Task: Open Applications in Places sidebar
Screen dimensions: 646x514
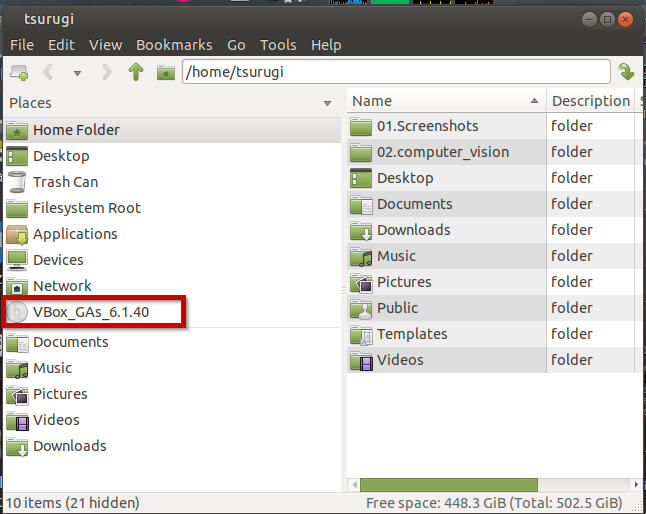Action: pyautogui.click(x=172, y=234)
